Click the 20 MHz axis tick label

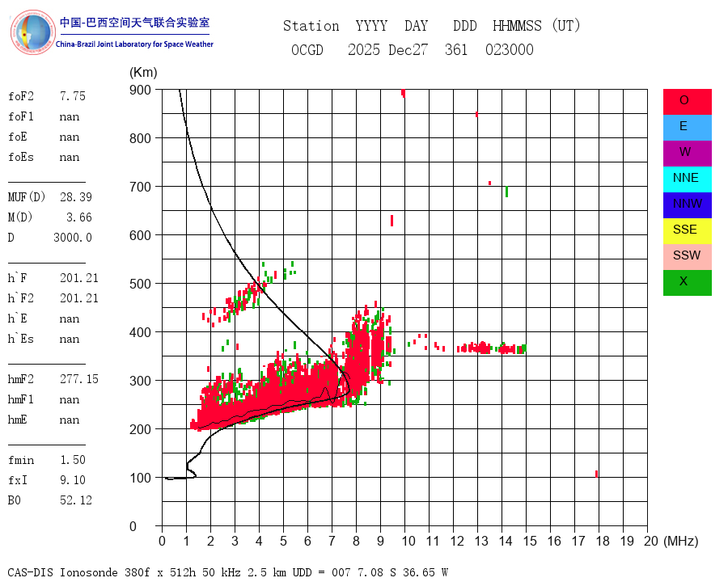(651, 541)
